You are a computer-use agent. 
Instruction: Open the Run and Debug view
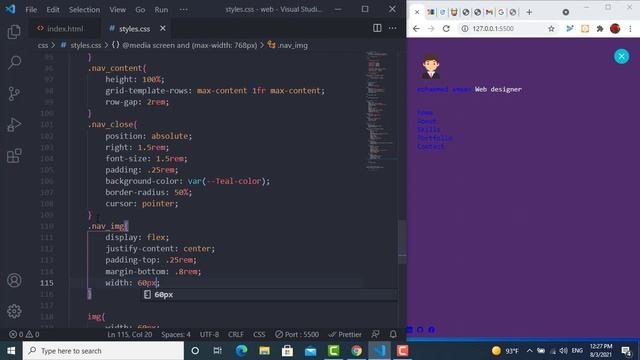pos(14,124)
